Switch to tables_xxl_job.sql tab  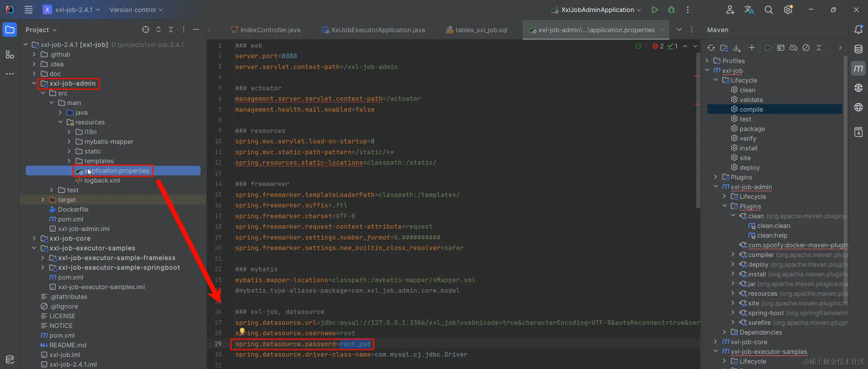(477, 30)
